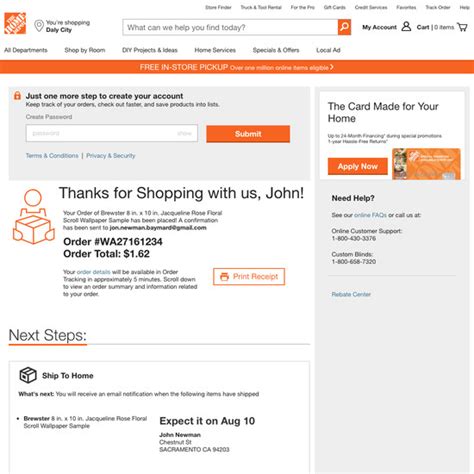Viewport: 474px width, 474px height.
Task: Expand the Specials & Offers menu
Action: click(276, 50)
